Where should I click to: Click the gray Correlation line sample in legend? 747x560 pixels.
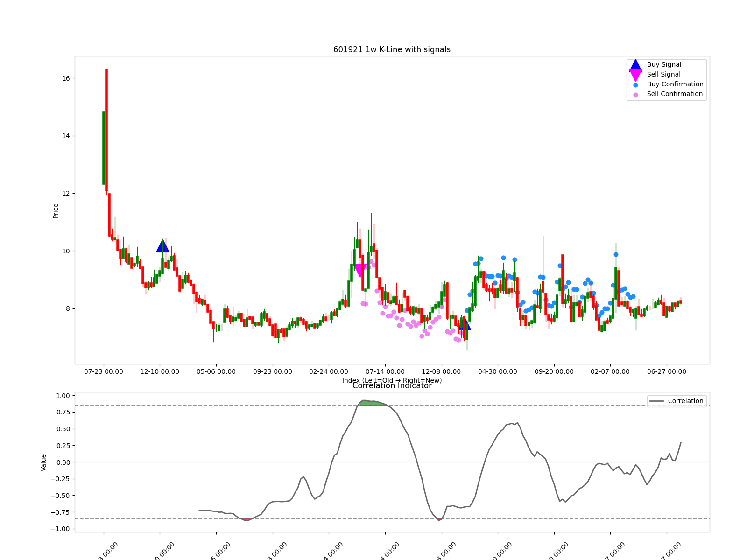[656, 401]
